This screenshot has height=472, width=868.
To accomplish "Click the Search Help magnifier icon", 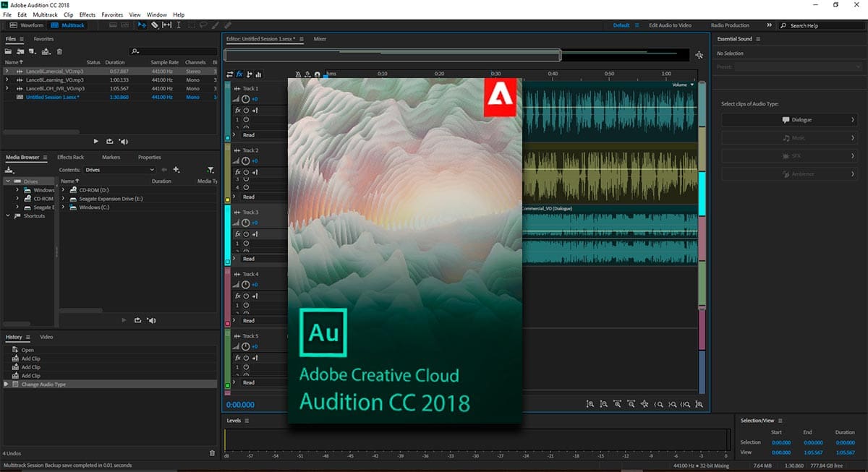I will 784,25.
